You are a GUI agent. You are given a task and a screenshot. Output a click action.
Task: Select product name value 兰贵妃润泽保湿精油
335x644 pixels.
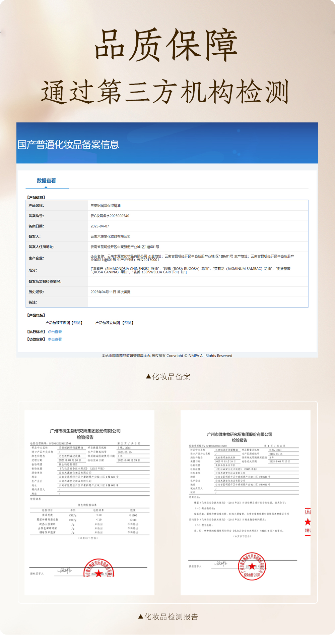coord(106,206)
